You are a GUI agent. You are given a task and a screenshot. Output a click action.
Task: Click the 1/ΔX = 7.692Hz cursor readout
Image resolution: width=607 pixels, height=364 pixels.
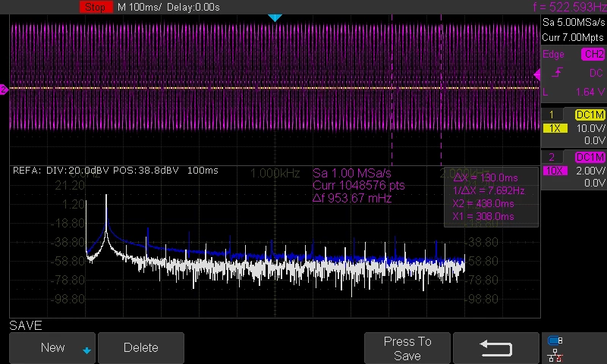pyautogui.click(x=489, y=190)
